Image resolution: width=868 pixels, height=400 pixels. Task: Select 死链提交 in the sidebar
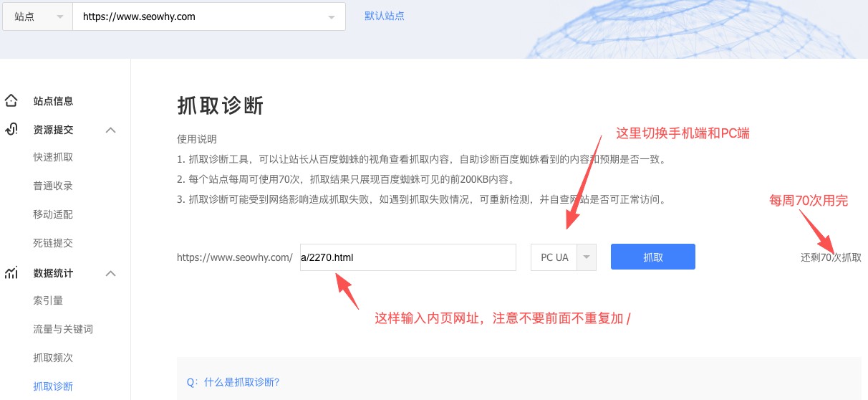point(53,243)
